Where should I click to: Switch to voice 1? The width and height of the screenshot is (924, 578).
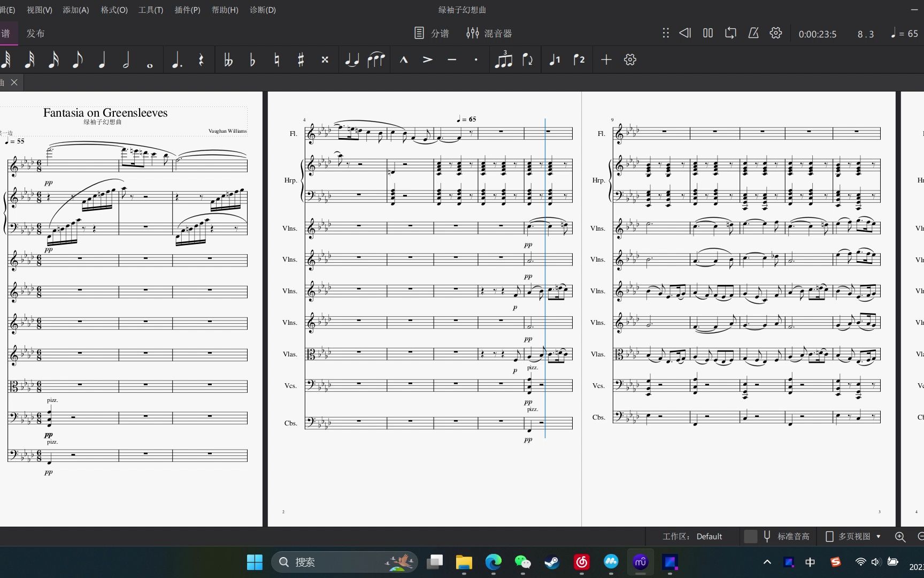pyautogui.click(x=555, y=60)
